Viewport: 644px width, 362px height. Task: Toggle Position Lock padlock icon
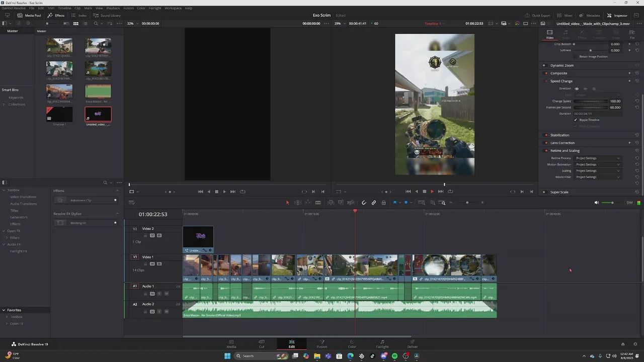(383, 203)
